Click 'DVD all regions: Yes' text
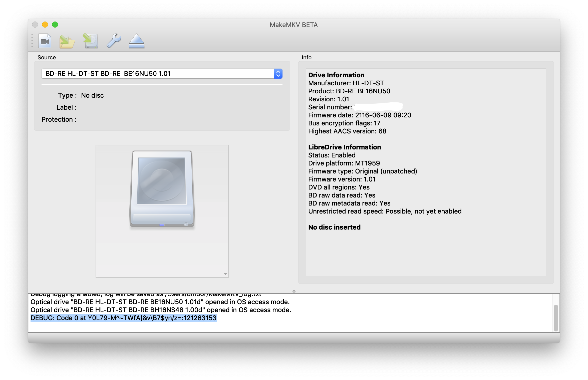The height and width of the screenshot is (380, 588). [339, 187]
